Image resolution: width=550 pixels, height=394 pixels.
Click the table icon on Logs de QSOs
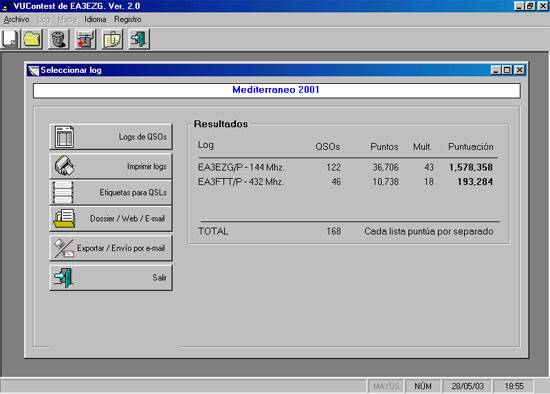(64, 137)
